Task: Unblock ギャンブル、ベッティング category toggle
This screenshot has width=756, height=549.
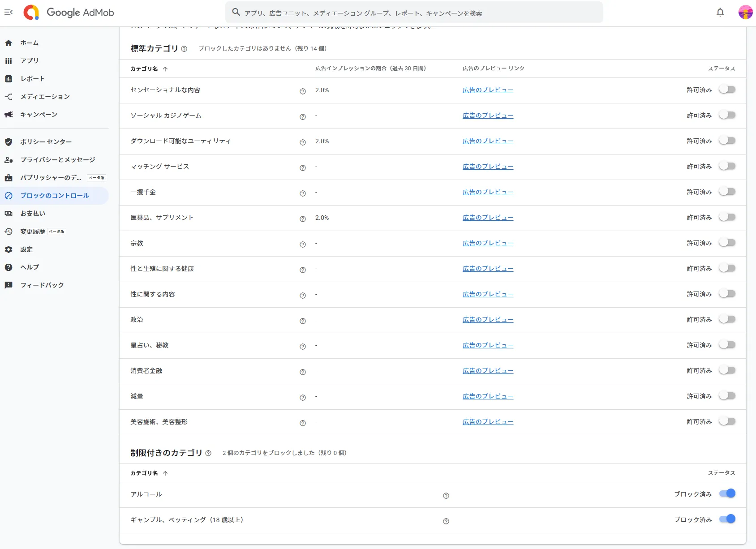Action: [x=727, y=519]
